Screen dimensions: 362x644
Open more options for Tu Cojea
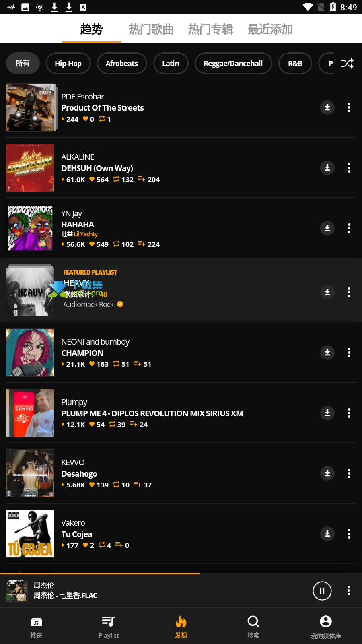click(349, 533)
